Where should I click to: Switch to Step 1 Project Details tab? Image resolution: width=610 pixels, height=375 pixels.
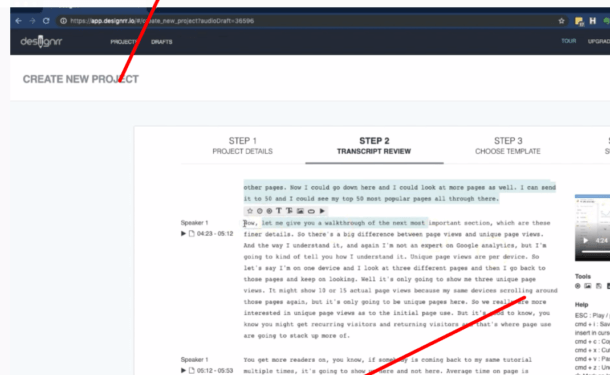[242, 146]
